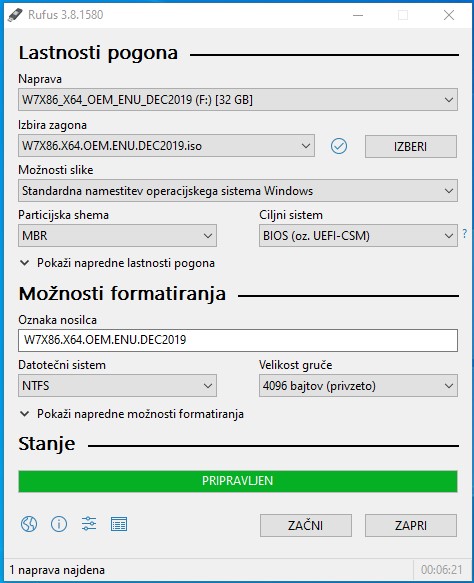Open Particijska shema MBR dropdown
Image resolution: width=474 pixels, height=583 pixels.
(117, 235)
